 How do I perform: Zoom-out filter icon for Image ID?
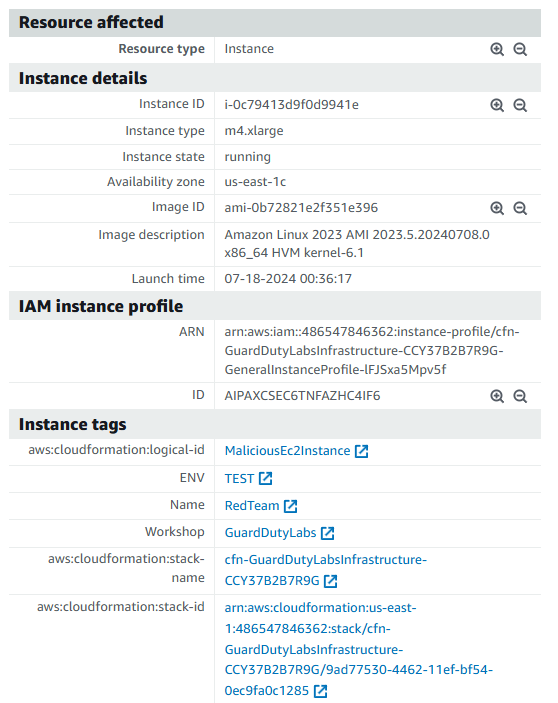[x=520, y=208]
